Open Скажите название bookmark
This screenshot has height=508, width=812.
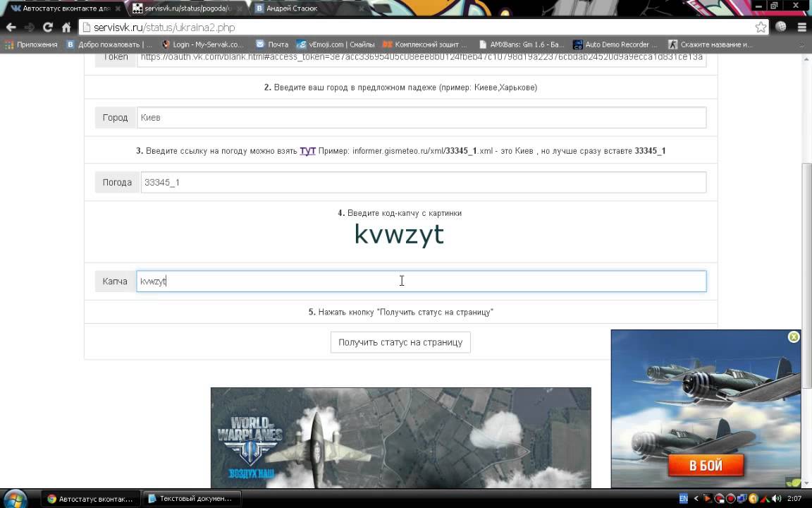tap(710, 44)
